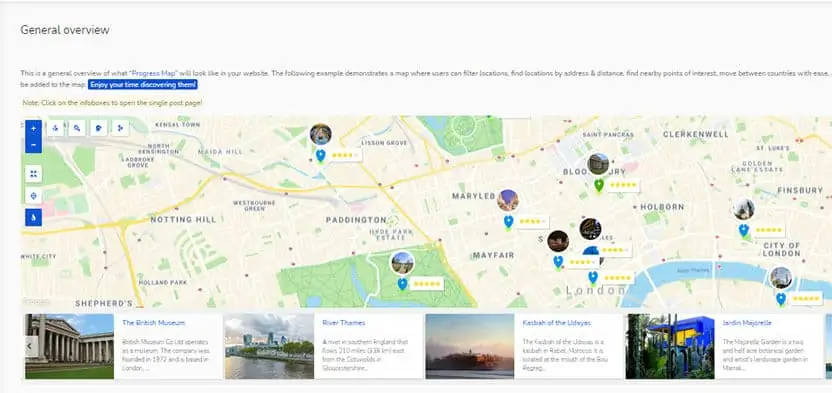Select the green map pin in Bloomsbury
The height and width of the screenshot is (393, 832).
tap(599, 185)
